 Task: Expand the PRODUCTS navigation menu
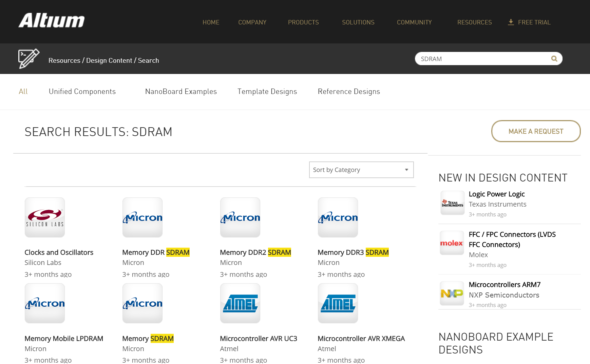[303, 22]
